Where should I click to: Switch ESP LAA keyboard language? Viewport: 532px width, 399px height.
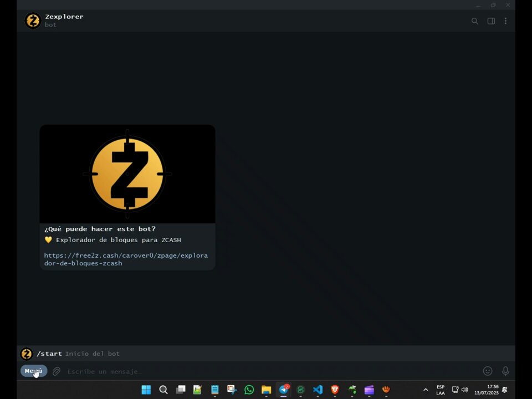click(441, 390)
